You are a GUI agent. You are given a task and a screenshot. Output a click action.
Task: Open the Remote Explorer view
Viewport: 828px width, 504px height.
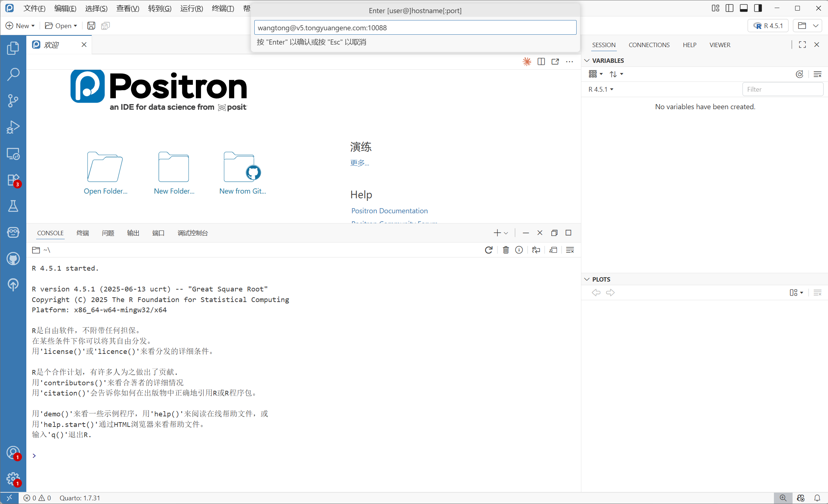coord(13,154)
